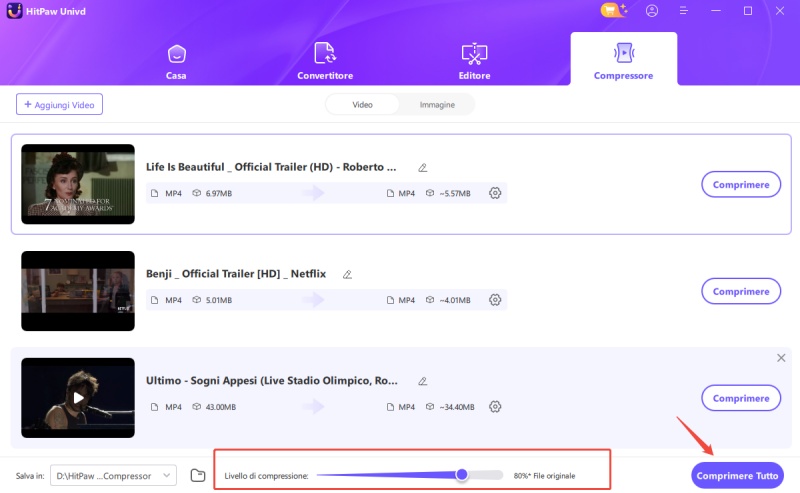Click the ~4.01MB output size value
Screen dimensions: 800x493
pos(455,300)
